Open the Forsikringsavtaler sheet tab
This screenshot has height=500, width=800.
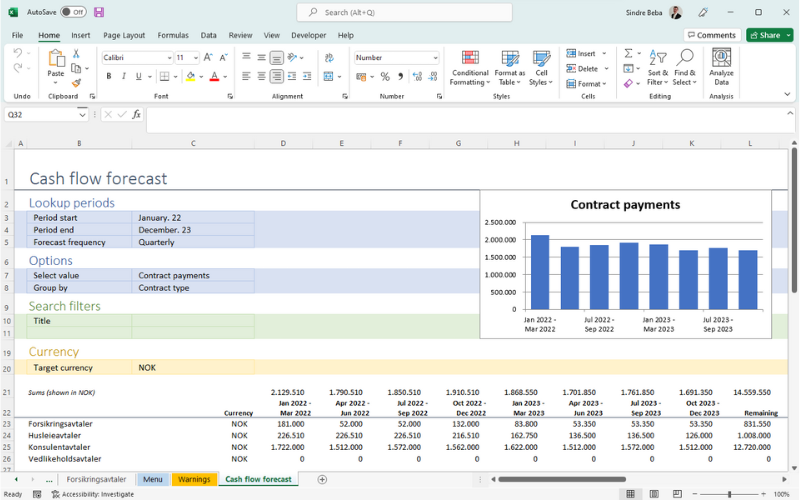click(x=96, y=479)
